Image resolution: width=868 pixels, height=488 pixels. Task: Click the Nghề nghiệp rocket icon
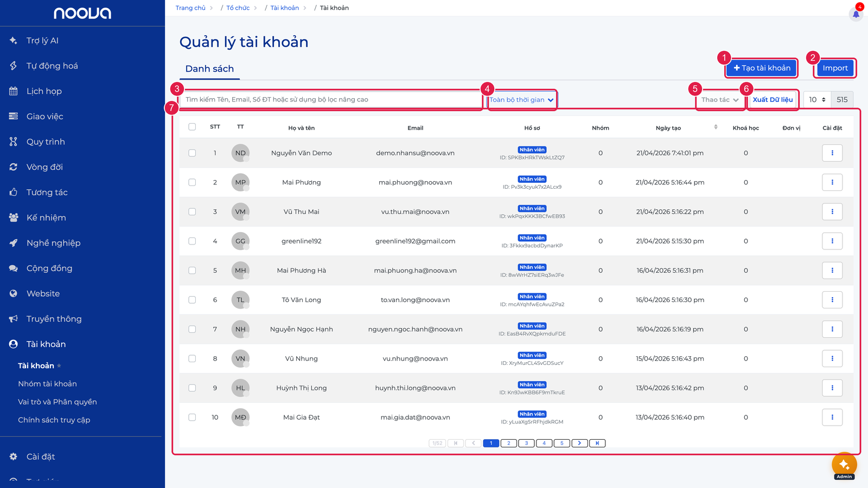point(14,243)
